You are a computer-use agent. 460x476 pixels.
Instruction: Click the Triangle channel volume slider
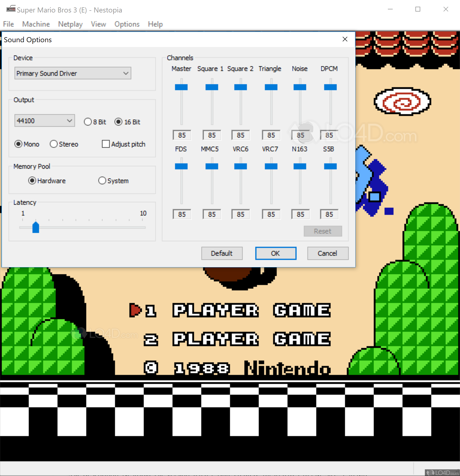tap(271, 87)
